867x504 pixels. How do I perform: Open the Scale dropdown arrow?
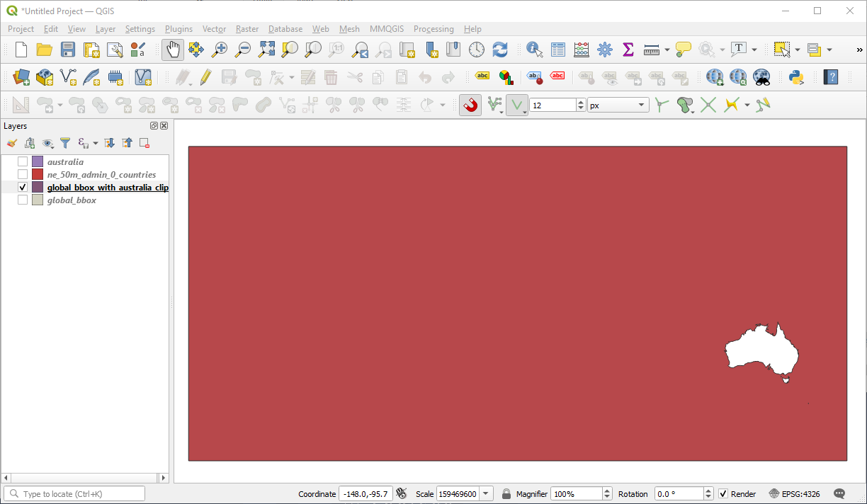tap(487, 494)
